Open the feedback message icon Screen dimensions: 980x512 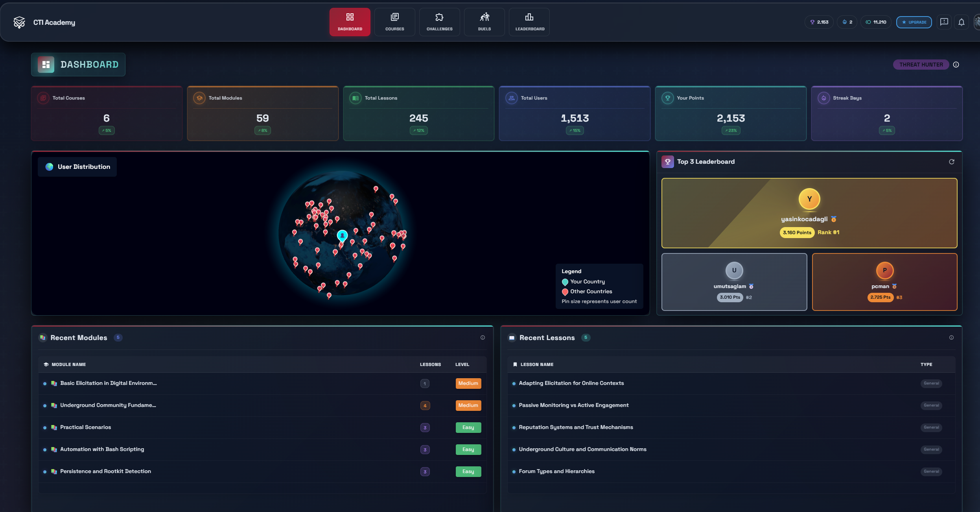coord(944,22)
